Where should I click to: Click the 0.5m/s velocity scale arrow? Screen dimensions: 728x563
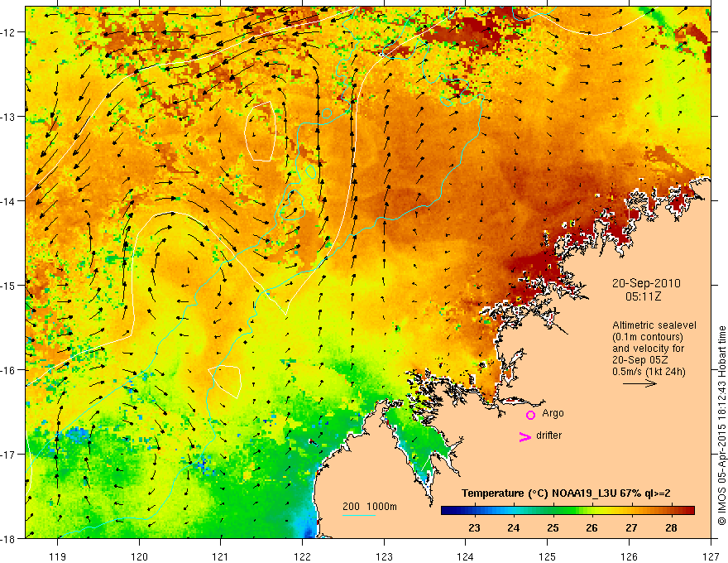pyautogui.click(x=639, y=383)
